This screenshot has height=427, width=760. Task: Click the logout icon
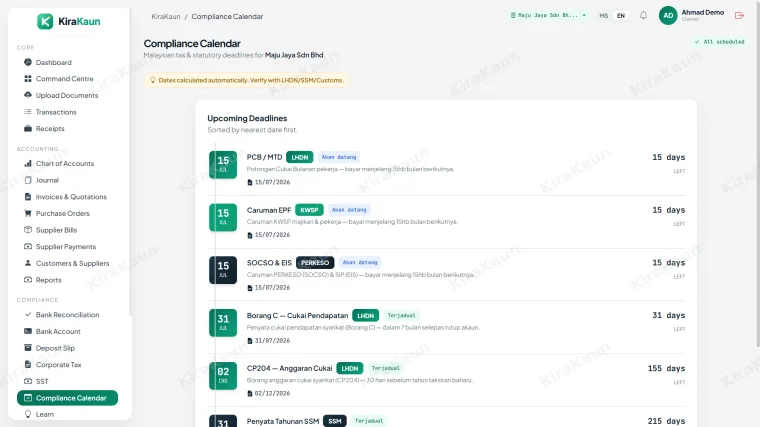click(x=739, y=16)
